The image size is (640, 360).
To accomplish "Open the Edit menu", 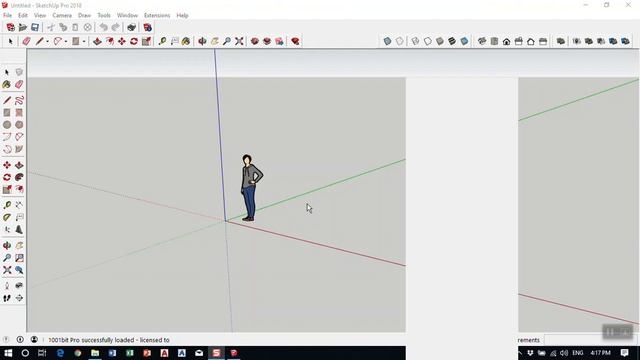I will tap(23, 15).
